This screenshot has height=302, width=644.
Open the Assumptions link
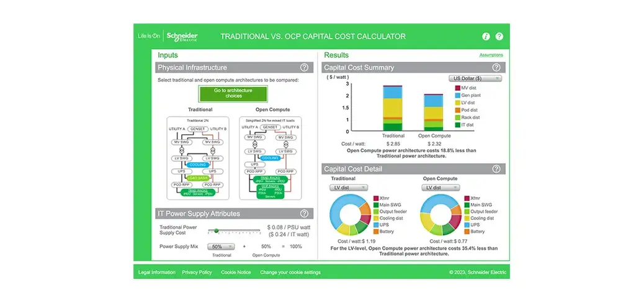491,55
